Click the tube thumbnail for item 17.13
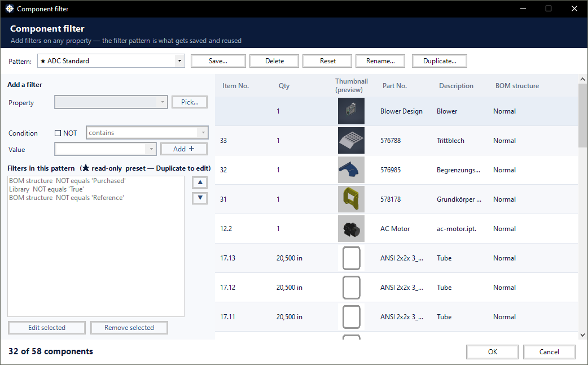This screenshot has height=365, width=588. click(351, 258)
